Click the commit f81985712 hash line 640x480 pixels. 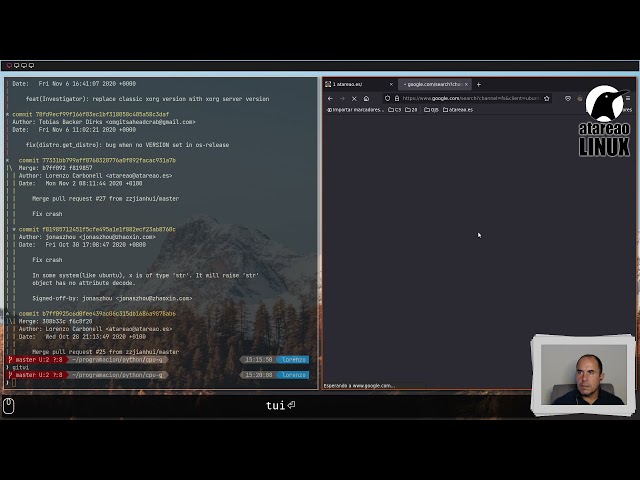(x=97, y=229)
